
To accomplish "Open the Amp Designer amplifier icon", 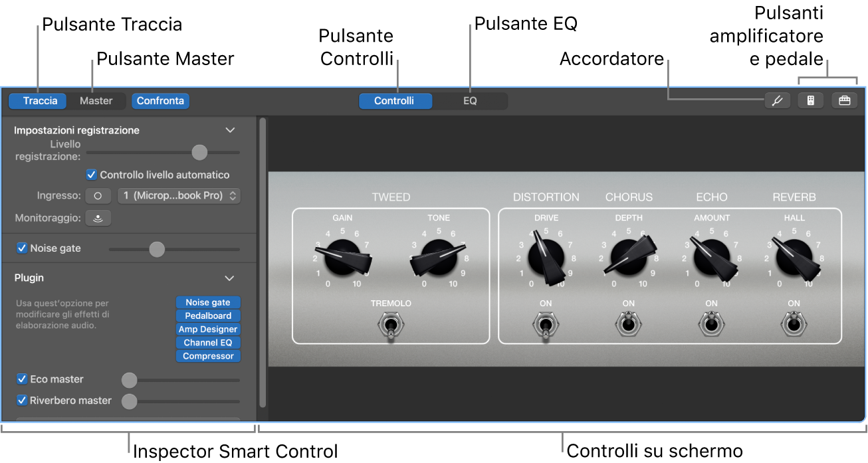I will 810,101.
